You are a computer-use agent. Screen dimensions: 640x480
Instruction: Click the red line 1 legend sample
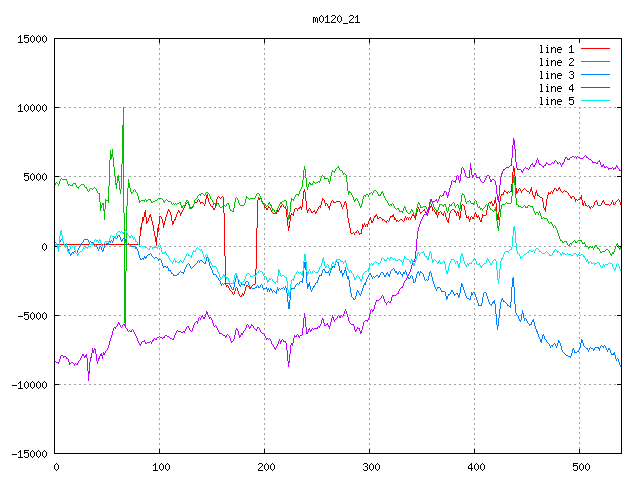pyautogui.click(x=595, y=49)
